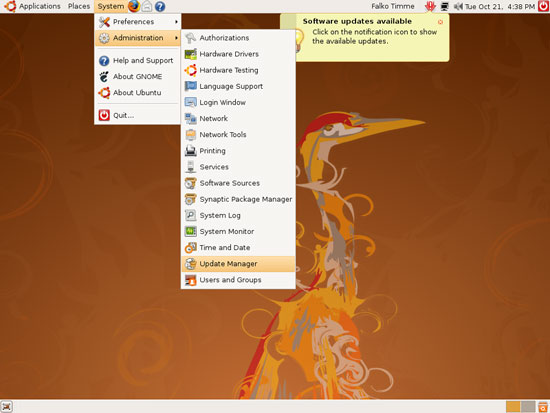
Task: Click the Network icon in submenu
Action: point(190,118)
